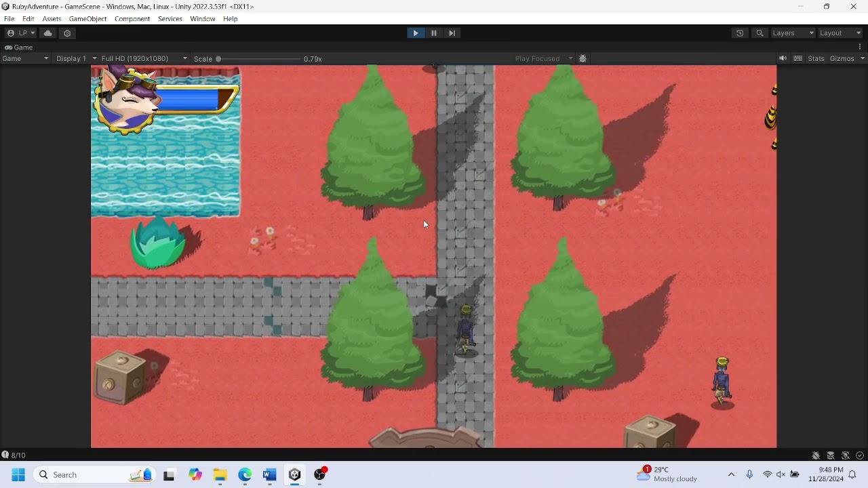
Task: Expand the Layout dropdown
Action: coord(840,33)
